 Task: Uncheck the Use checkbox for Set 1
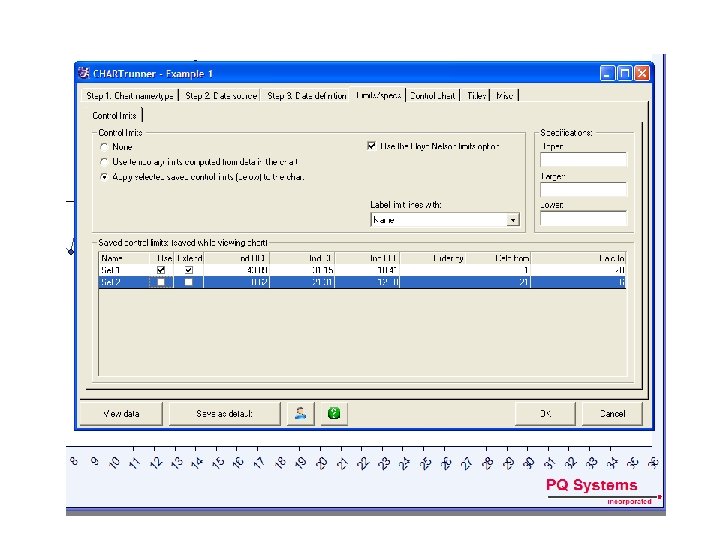tap(161, 270)
